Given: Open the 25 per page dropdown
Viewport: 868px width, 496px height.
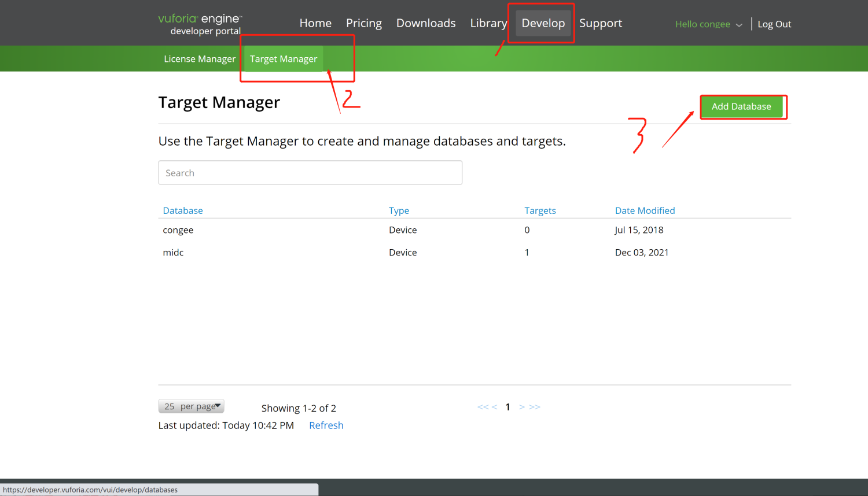Looking at the screenshot, I should 192,406.
